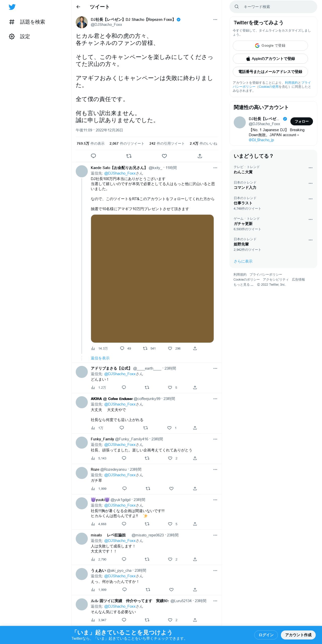Expand replies with 返信を表示
Image resolution: width=322 pixels, height=644 pixels.
click(x=100, y=358)
